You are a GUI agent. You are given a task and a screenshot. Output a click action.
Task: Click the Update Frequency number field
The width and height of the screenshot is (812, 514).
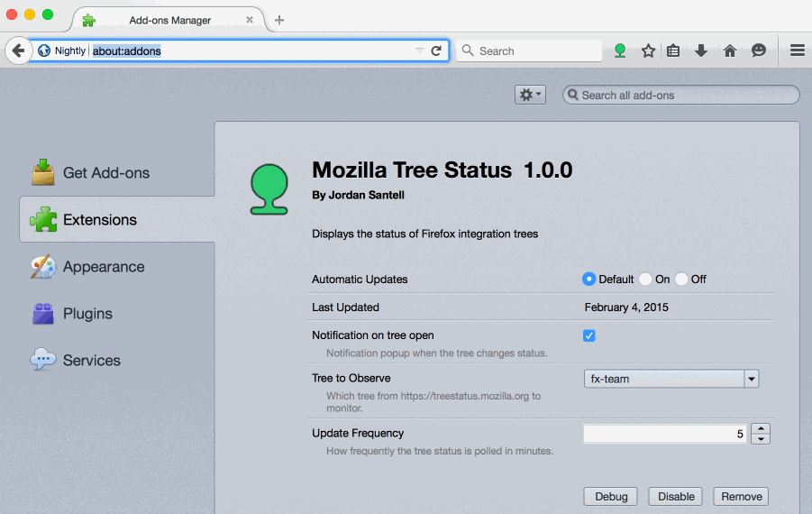[665, 434]
